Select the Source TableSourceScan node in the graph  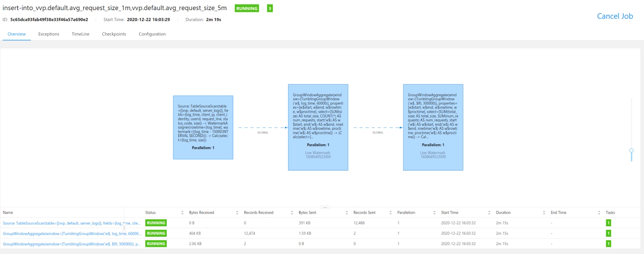(x=203, y=127)
